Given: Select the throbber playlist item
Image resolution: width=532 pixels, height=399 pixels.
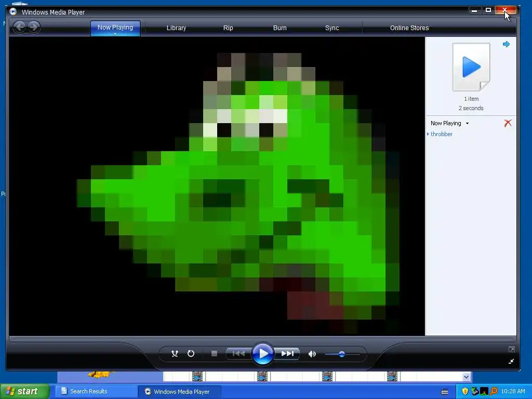Looking at the screenshot, I should (442, 134).
